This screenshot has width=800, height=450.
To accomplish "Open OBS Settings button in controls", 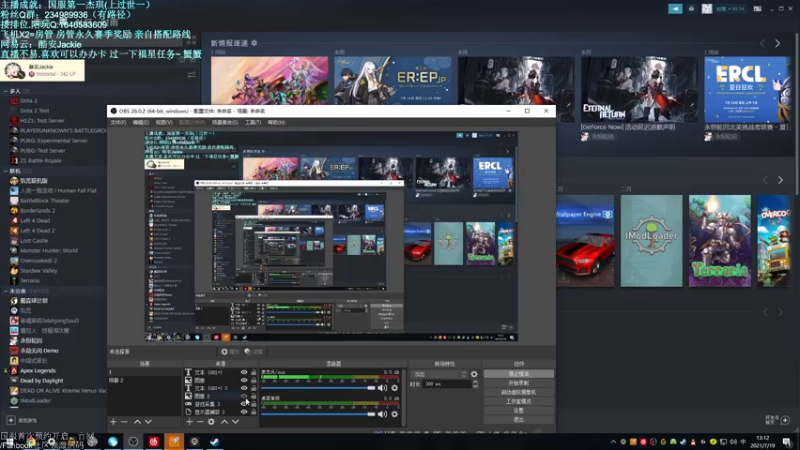I will (518, 411).
